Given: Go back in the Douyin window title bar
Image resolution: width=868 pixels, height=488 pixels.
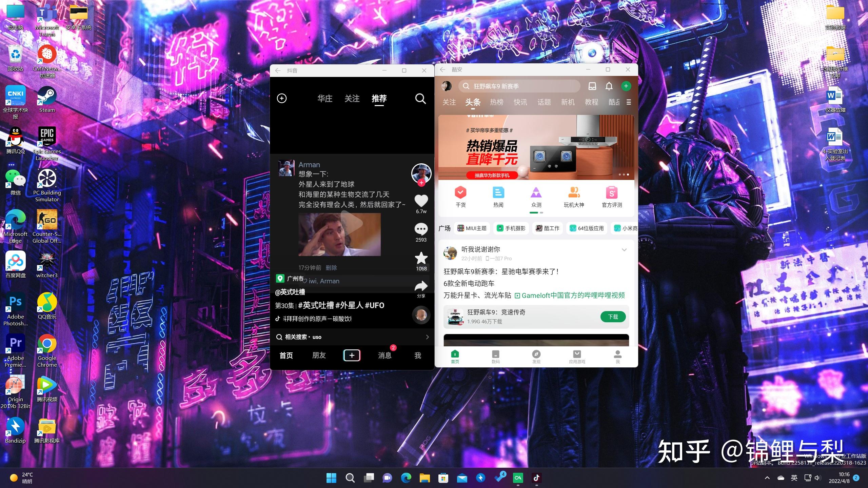Looking at the screenshot, I should pos(278,70).
